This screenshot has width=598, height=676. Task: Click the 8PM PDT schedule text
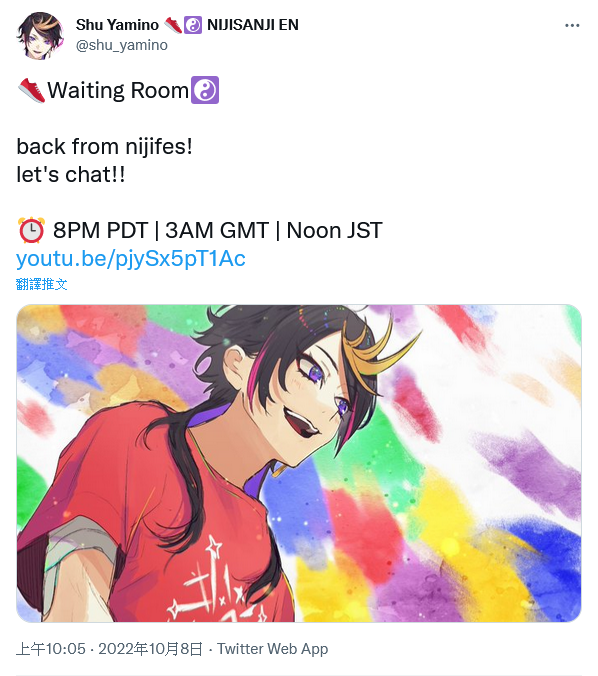pos(100,230)
